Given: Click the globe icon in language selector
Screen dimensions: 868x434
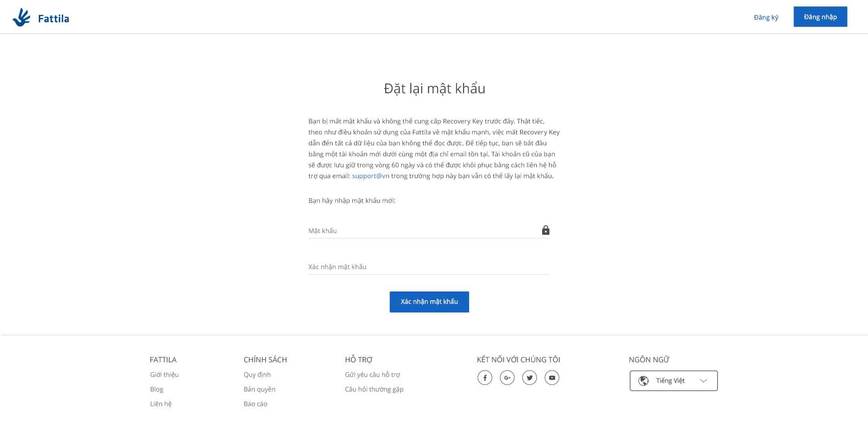Looking at the screenshot, I should click(643, 381).
